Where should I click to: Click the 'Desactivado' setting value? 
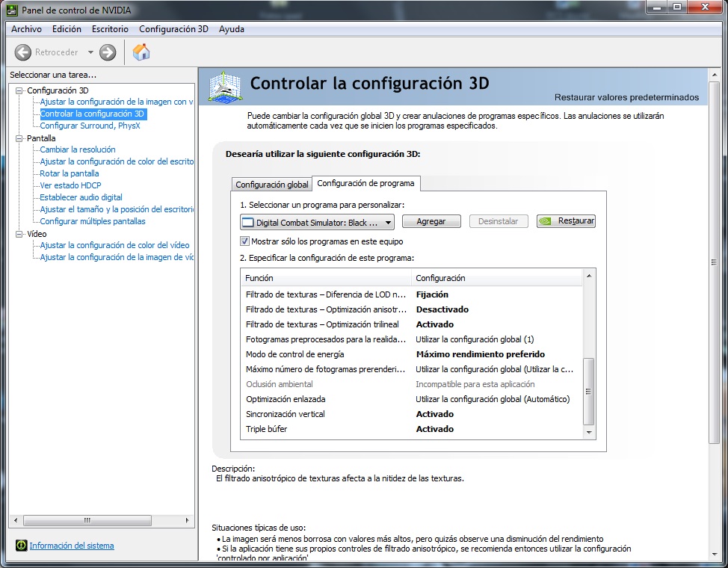[442, 309]
